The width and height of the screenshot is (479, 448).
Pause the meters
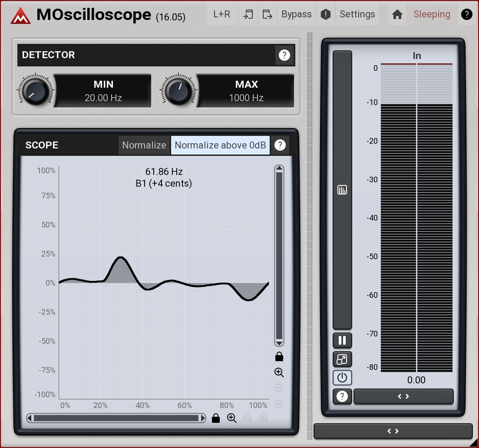coord(342,340)
